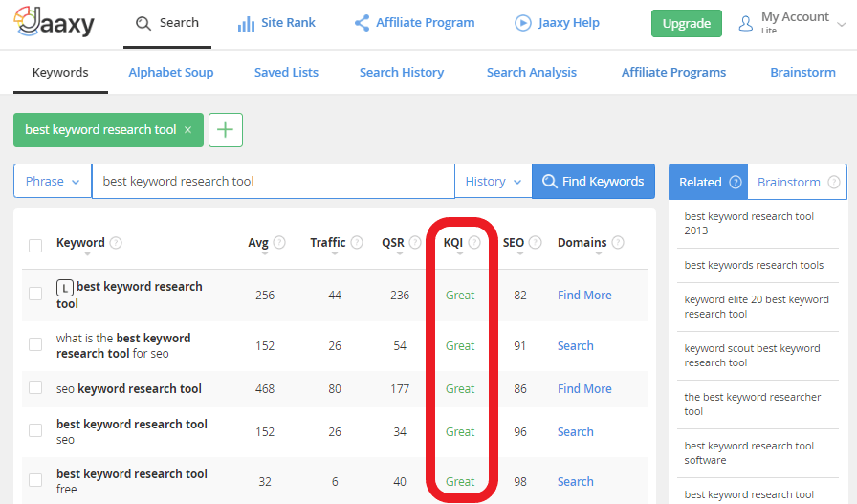The image size is (857, 504).
Task: Click the Keyword column help icon
Action: pyautogui.click(x=116, y=242)
